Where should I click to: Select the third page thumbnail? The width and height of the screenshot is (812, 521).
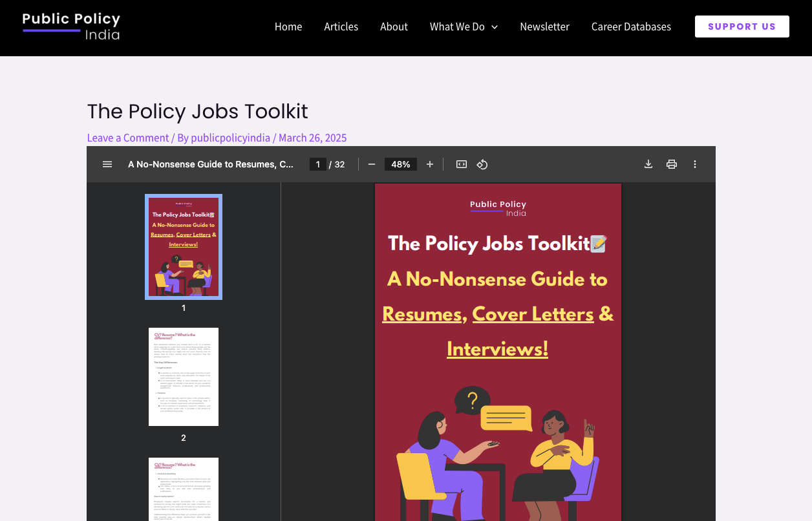pos(184,489)
